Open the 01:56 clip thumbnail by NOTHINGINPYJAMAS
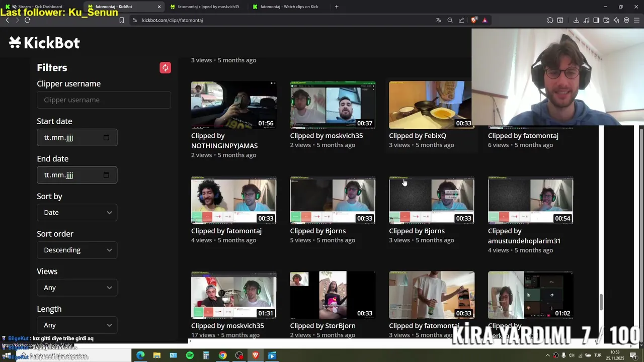Image resolution: width=644 pixels, height=362 pixels. tap(233, 105)
